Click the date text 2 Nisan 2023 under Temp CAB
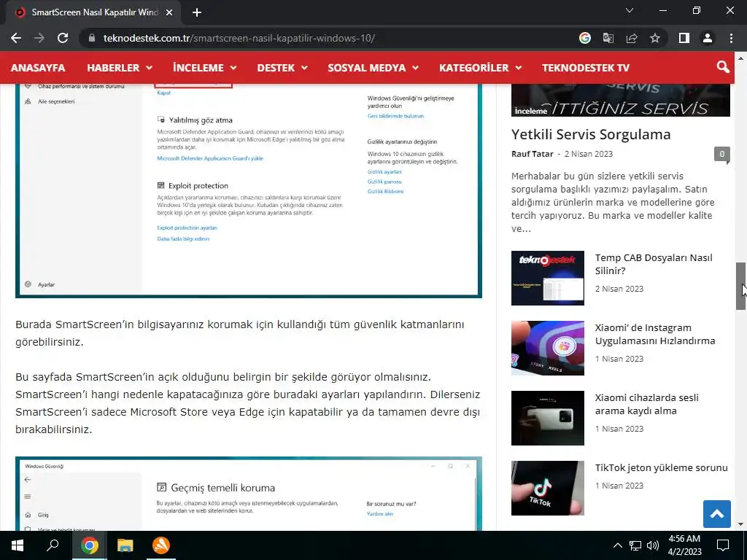The image size is (747, 560). (x=619, y=289)
